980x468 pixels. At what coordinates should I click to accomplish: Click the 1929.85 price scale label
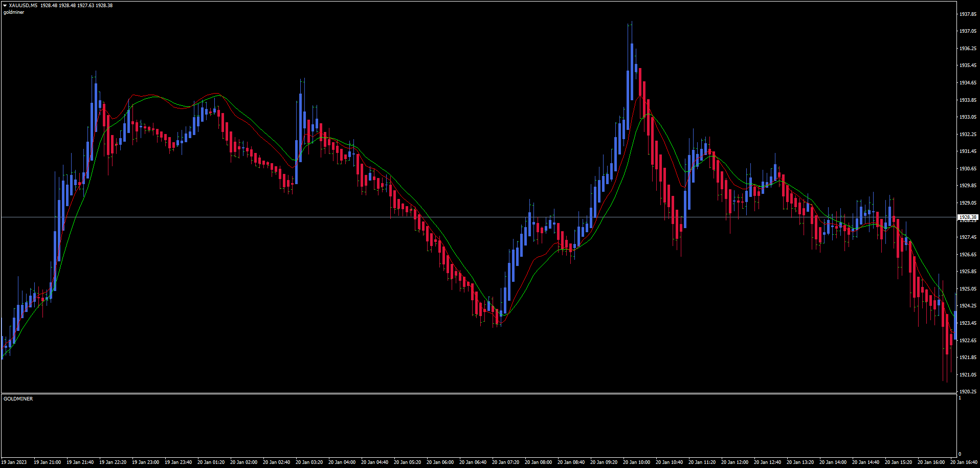[x=968, y=186]
